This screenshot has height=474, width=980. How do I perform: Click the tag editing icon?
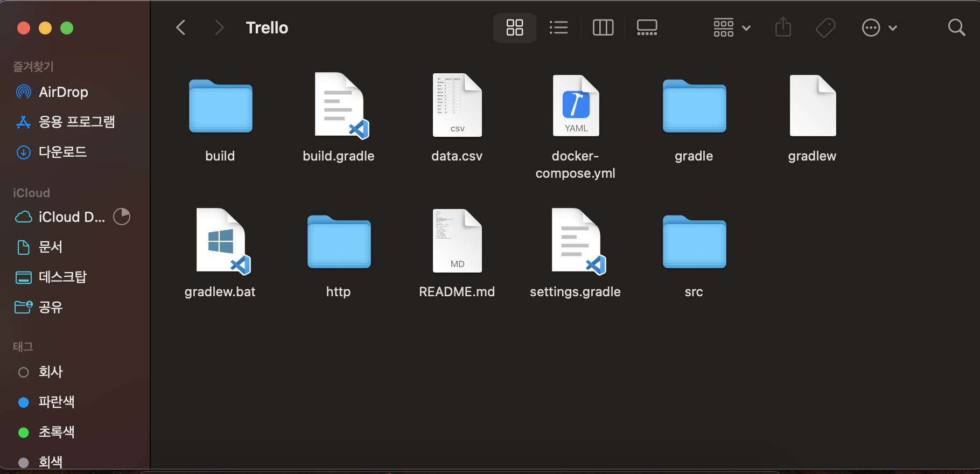pos(825,27)
